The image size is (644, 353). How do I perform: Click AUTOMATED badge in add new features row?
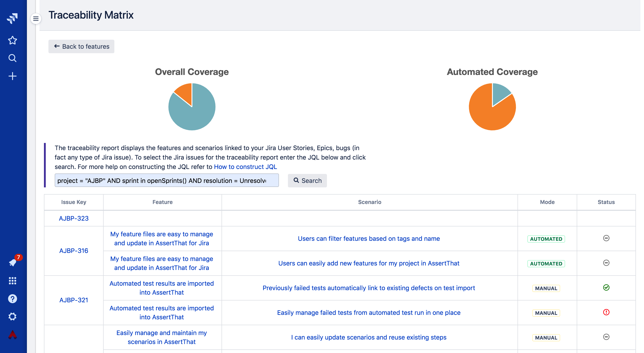click(546, 264)
